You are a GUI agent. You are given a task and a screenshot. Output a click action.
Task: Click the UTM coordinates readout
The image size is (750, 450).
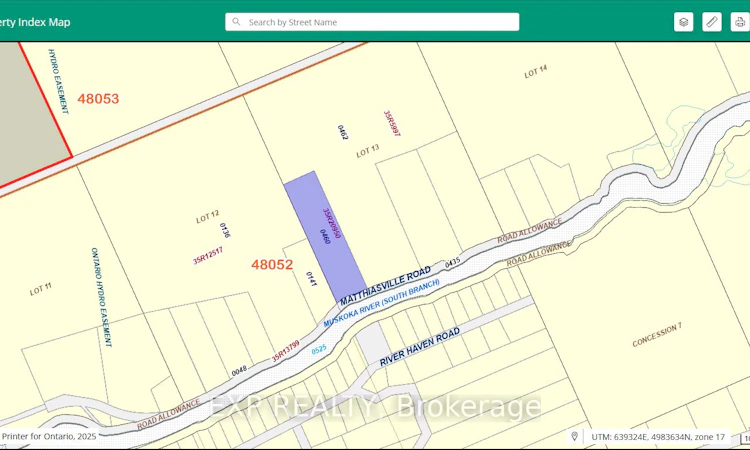(658, 437)
